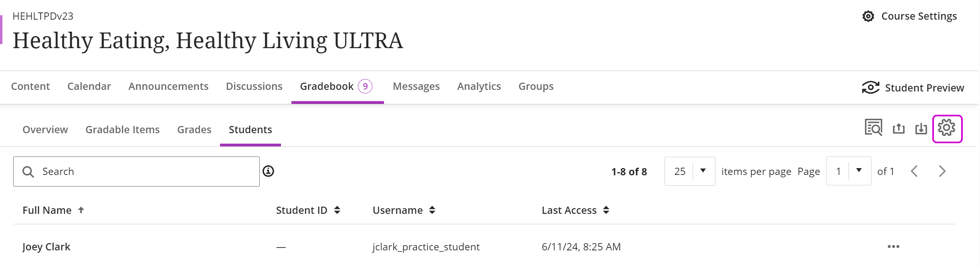Open the Discussions tab
Image resolution: width=980 pixels, height=266 pixels.
click(x=254, y=86)
